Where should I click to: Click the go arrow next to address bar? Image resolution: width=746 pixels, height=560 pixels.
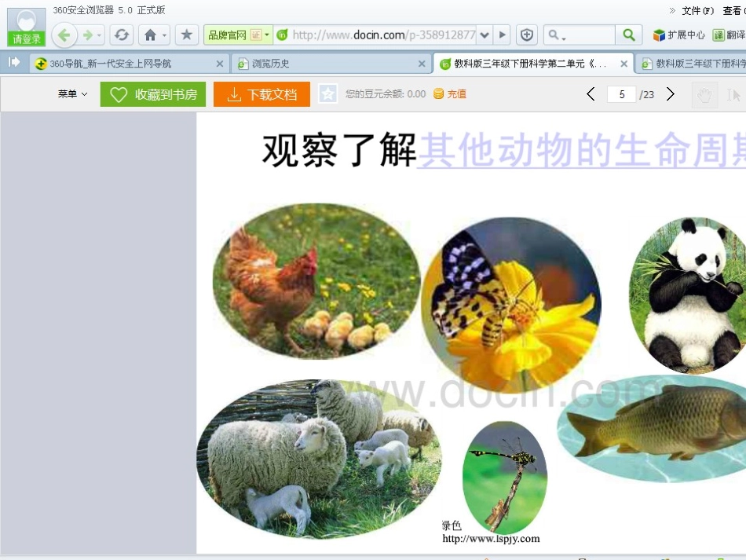coord(503,35)
